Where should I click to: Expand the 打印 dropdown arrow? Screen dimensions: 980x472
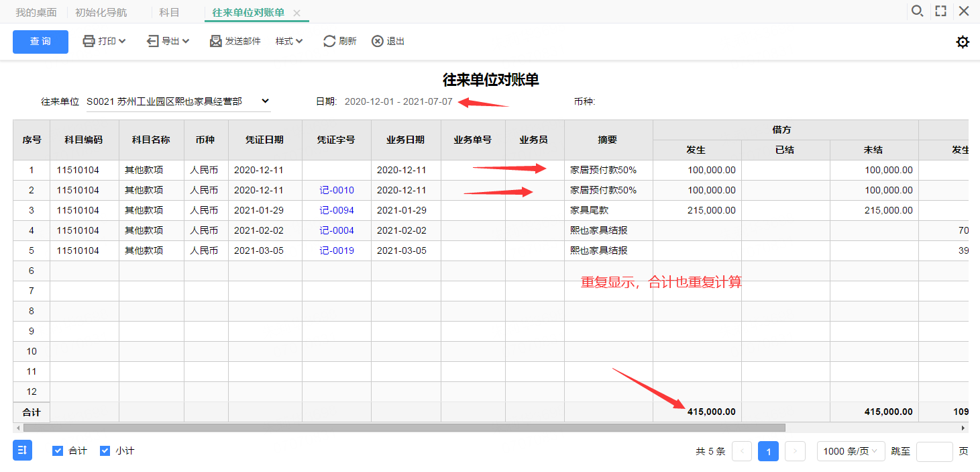(122, 42)
